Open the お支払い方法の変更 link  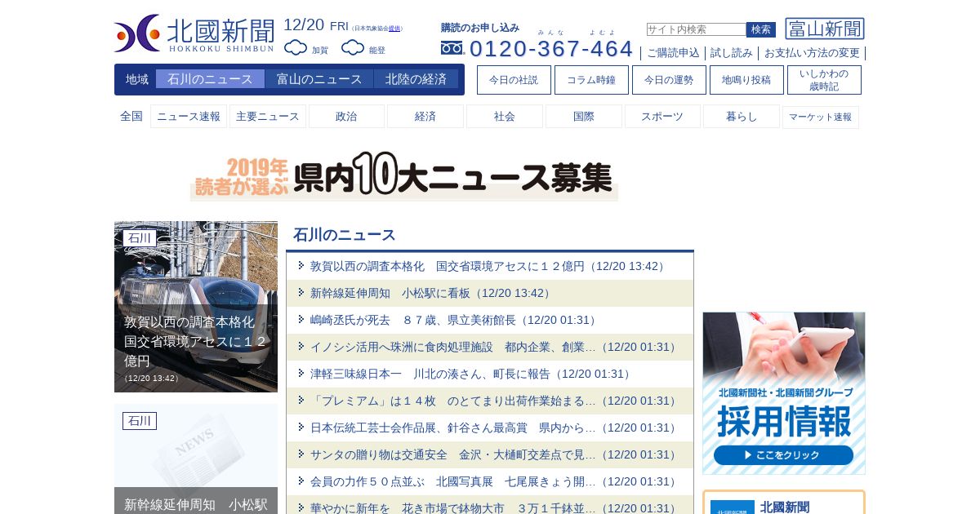pyautogui.click(x=812, y=53)
